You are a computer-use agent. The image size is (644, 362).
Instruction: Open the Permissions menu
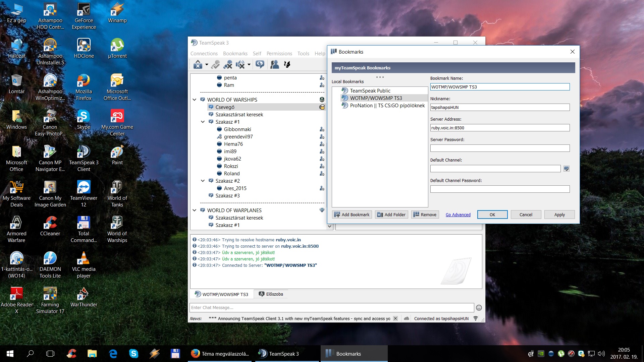279,53
